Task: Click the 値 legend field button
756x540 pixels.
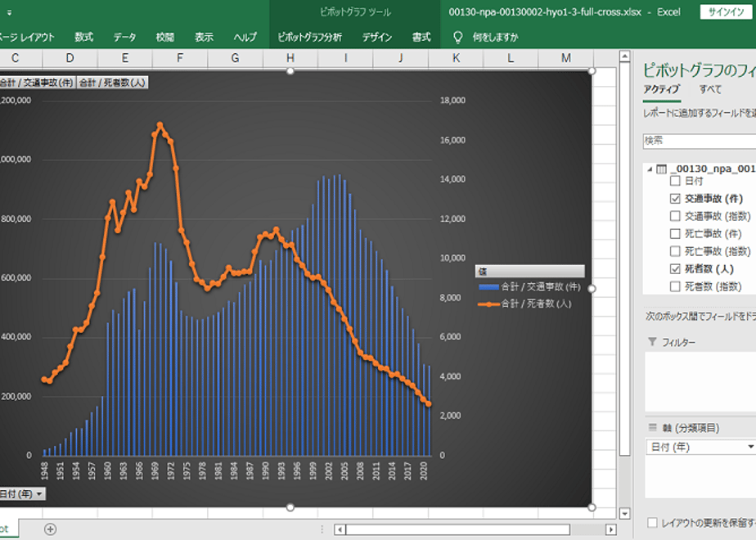Action: [x=530, y=271]
